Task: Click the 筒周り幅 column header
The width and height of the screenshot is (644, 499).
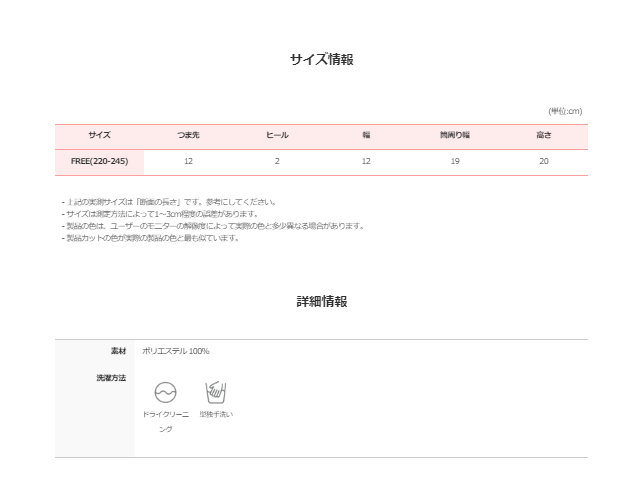Action: point(455,135)
